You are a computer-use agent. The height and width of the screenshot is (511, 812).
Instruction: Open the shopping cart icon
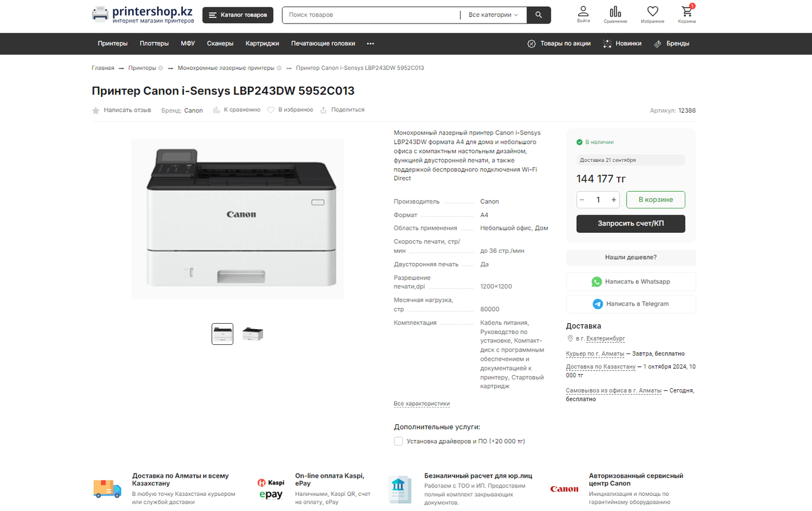click(x=687, y=12)
